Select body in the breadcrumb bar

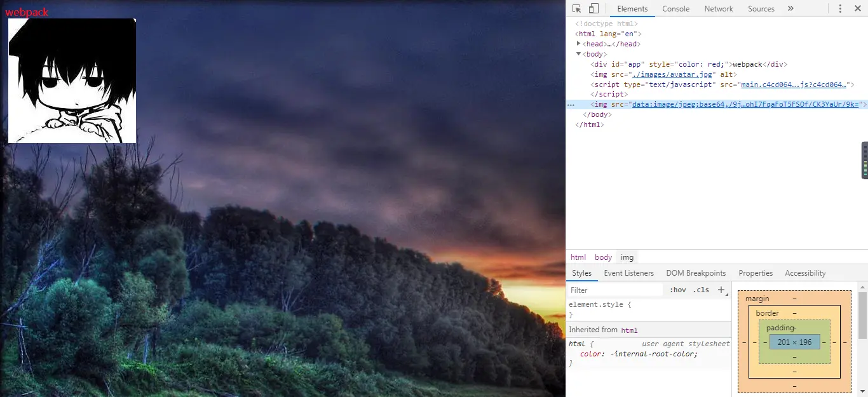(604, 257)
